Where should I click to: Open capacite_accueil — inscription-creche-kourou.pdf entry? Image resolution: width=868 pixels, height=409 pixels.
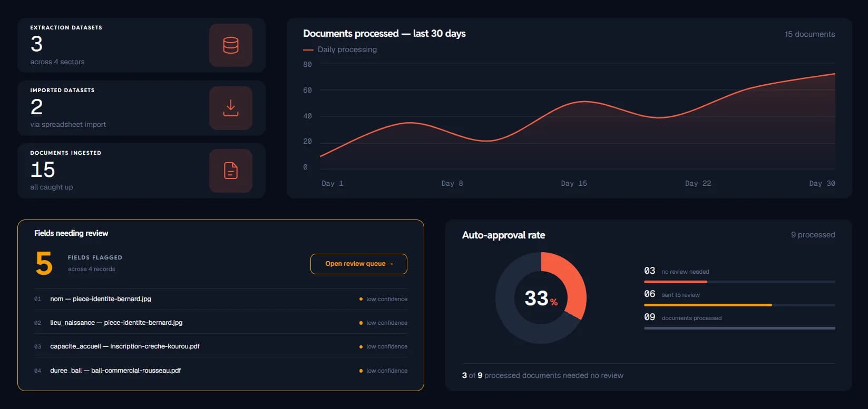click(221, 346)
